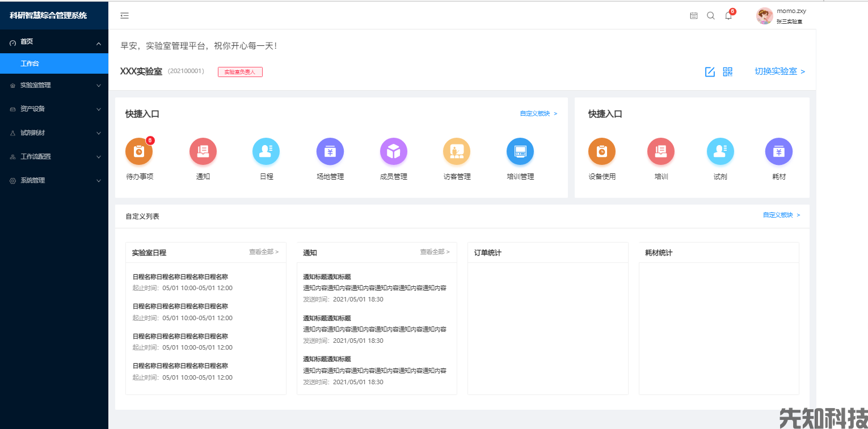The height and width of the screenshot is (429, 868).
Task: Click the 工作流配置 sidebar icon
Action: (13, 157)
